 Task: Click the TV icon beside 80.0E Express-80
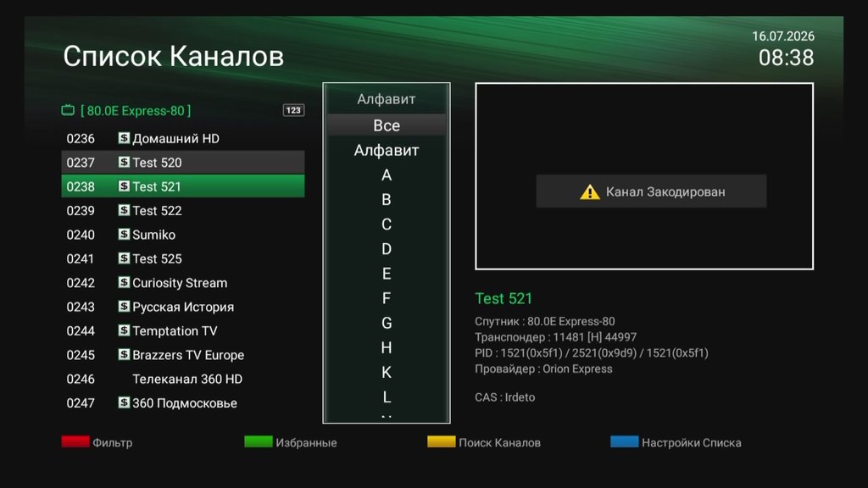coord(68,110)
